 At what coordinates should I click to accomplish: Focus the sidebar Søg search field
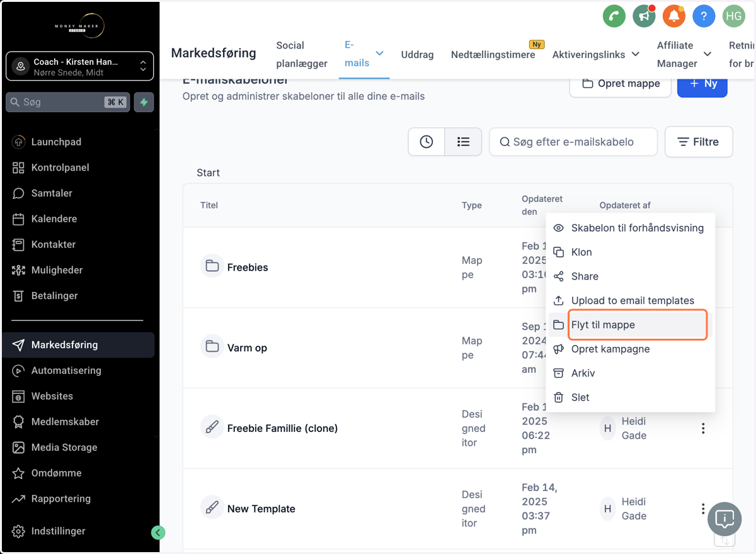pos(68,102)
